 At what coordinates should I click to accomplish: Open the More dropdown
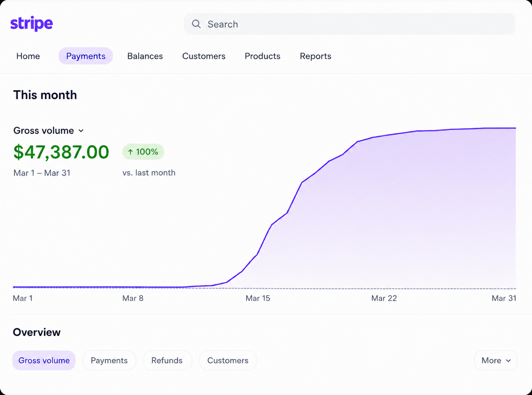pyautogui.click(x=496, y=360)
